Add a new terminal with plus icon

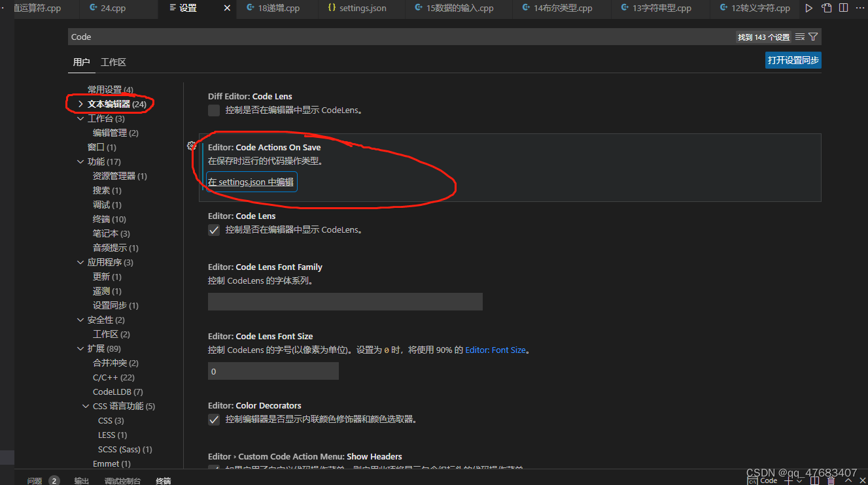click(x=788, y=480)
